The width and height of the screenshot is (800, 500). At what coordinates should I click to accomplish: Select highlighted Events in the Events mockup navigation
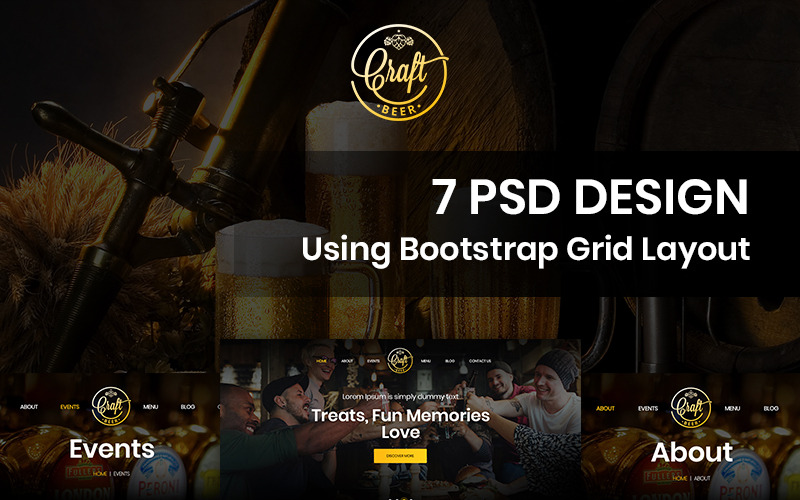click(70, 407)
